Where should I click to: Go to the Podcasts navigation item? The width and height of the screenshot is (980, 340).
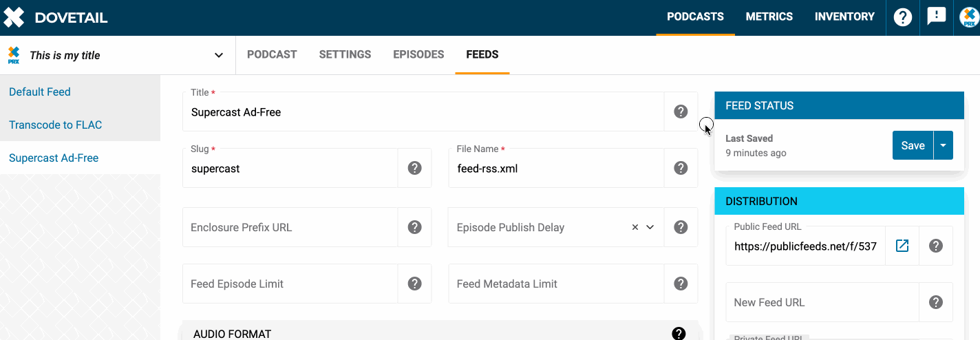click(x=695, y=17)
